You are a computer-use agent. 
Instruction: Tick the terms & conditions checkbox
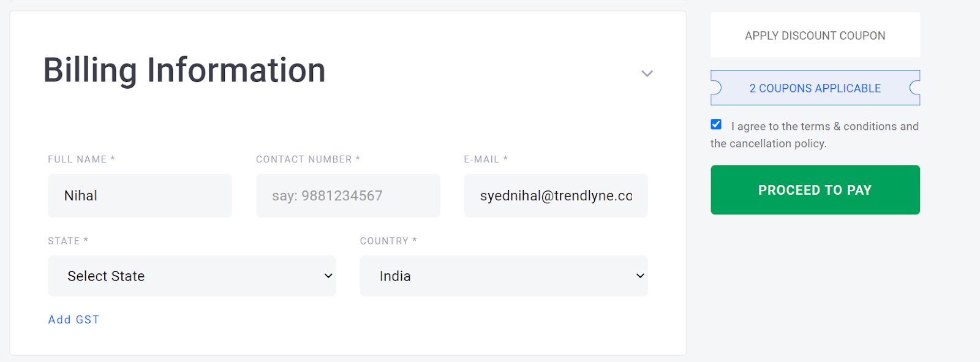[x=716, y=124]
